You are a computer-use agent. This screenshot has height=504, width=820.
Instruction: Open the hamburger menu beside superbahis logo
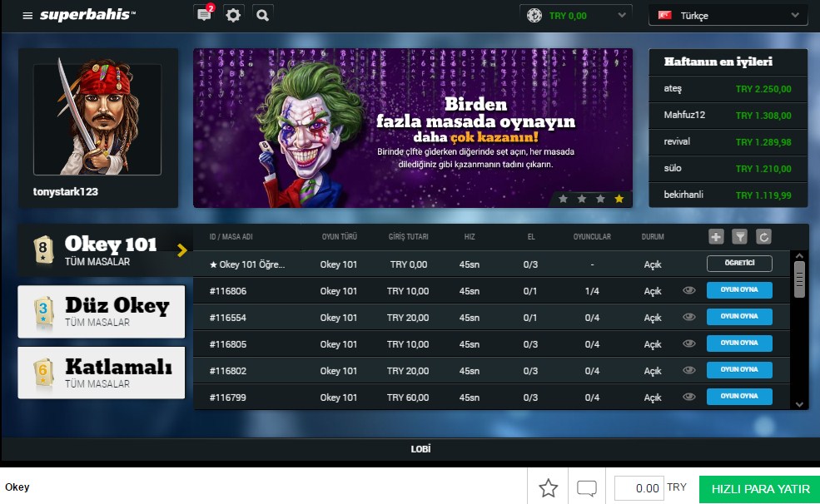27,16
